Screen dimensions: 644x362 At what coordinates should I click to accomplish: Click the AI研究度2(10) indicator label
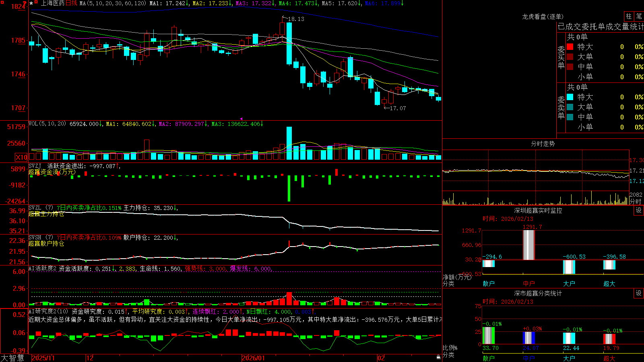(48, 311)
